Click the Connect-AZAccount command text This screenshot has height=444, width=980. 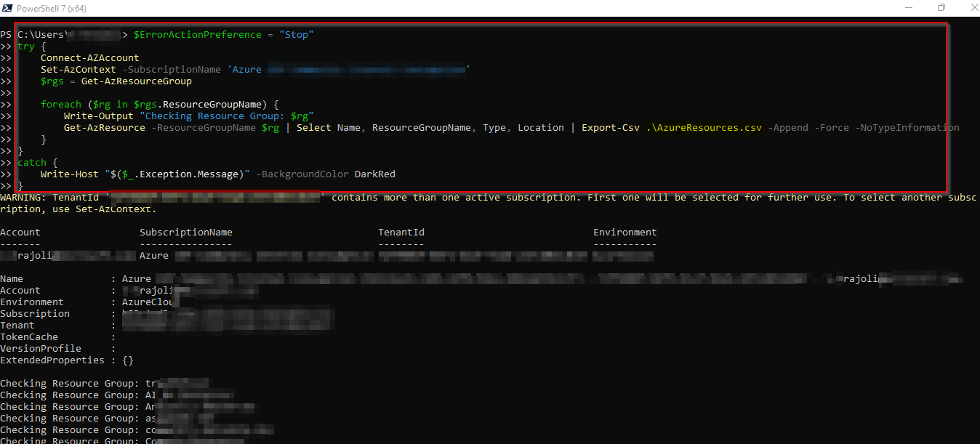point(90,58)
